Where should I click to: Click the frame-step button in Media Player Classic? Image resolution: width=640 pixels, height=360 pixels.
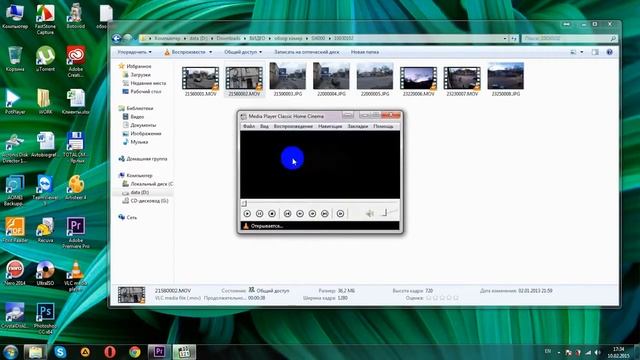(340, 213)
